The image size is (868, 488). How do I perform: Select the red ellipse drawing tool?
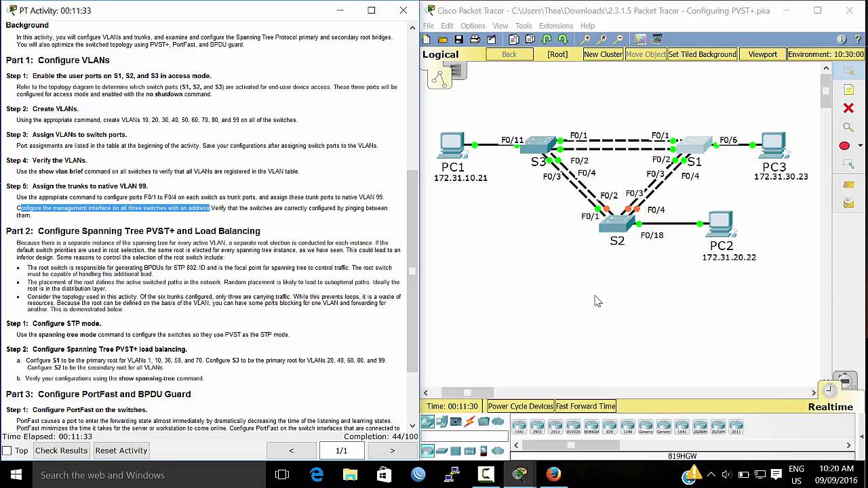[x=845, y=146]
